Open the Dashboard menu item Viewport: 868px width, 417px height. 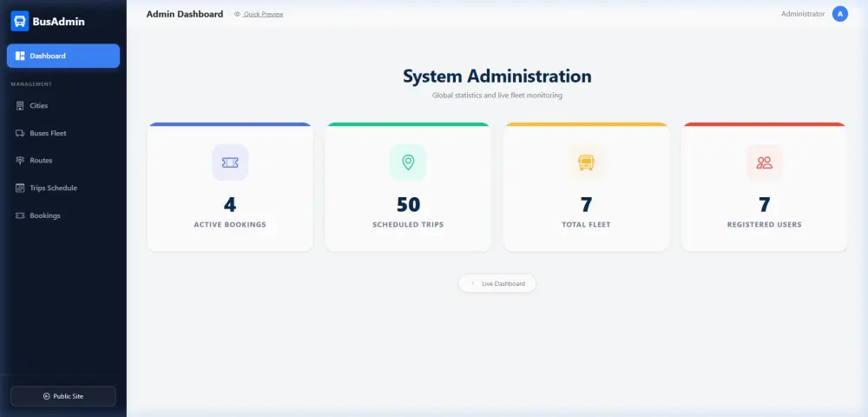point(63,56)
